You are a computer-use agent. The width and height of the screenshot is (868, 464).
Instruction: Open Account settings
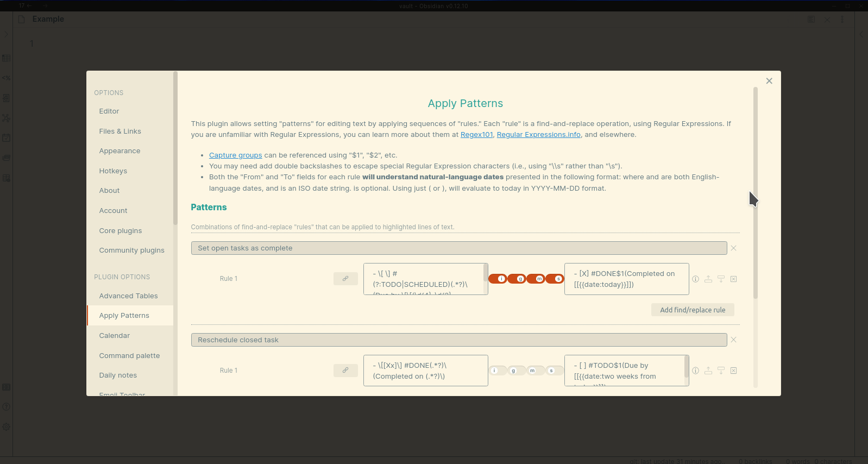(130, 211)
